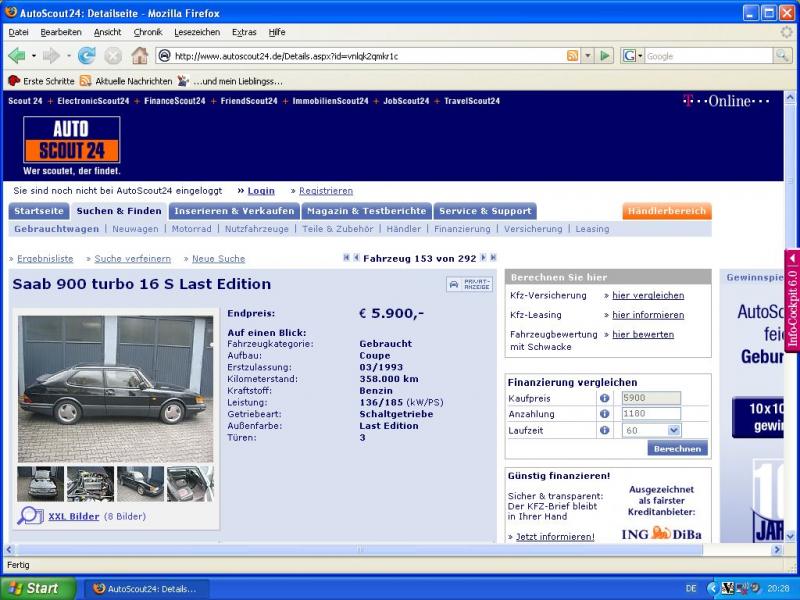Click the Neue Suche link
The image size is (800, 600).
coord(218,259)
